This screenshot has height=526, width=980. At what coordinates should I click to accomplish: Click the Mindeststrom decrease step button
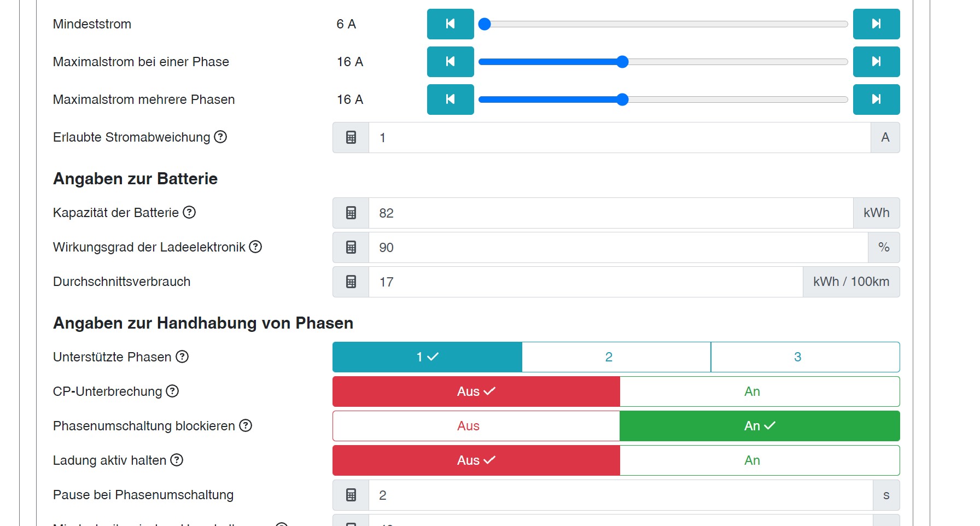[x=450, y=24]
